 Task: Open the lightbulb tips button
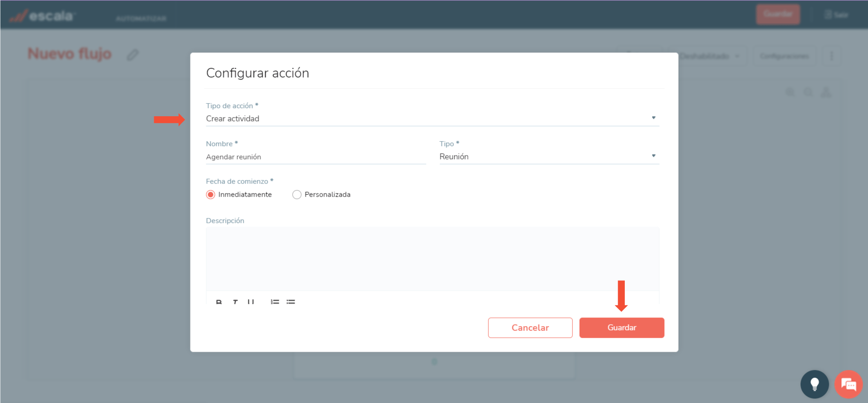(x=815, y=384)
